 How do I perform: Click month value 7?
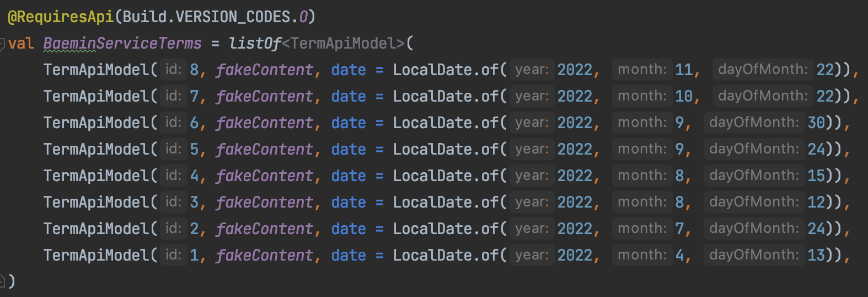pyautogui.click(x=679, y=229)
